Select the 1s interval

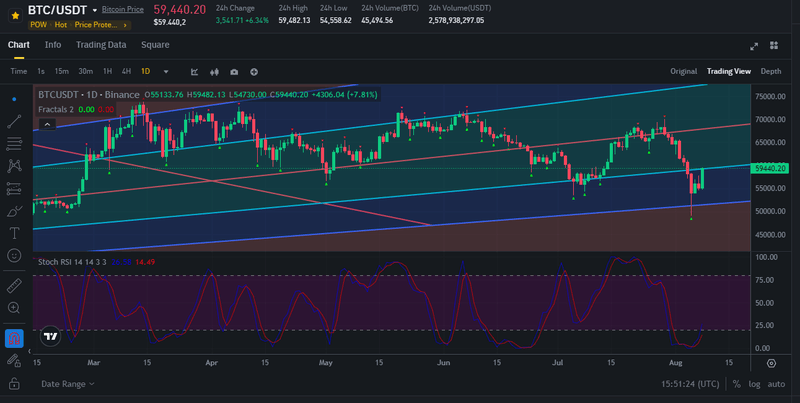click(41, 71)
